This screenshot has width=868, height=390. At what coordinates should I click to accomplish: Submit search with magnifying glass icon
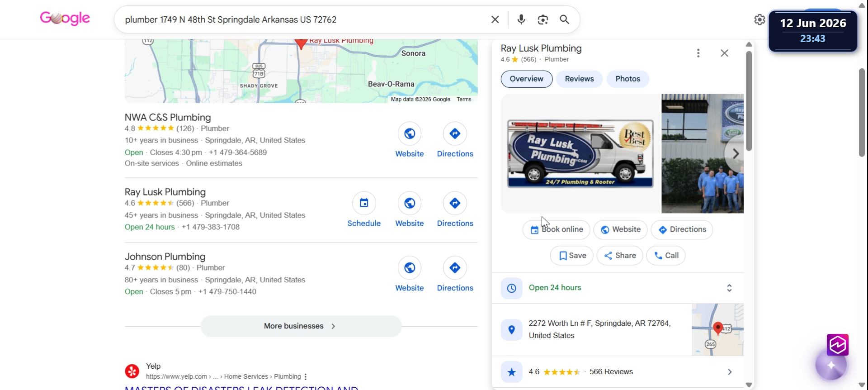[x=564, y=19]
